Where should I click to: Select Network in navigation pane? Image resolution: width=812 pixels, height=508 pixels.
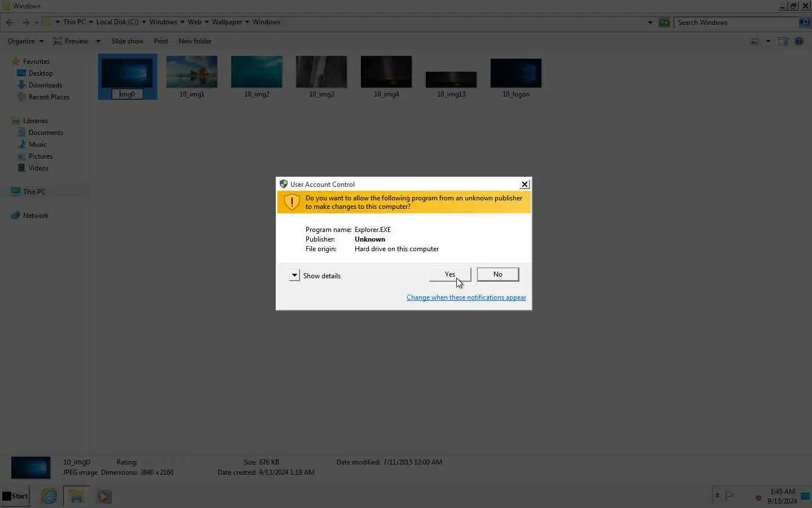36,216
